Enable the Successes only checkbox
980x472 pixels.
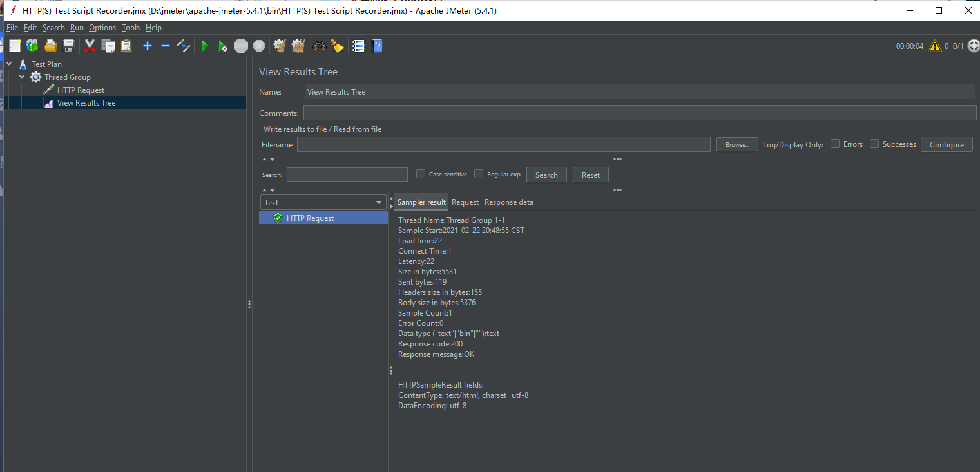point(874,144)
